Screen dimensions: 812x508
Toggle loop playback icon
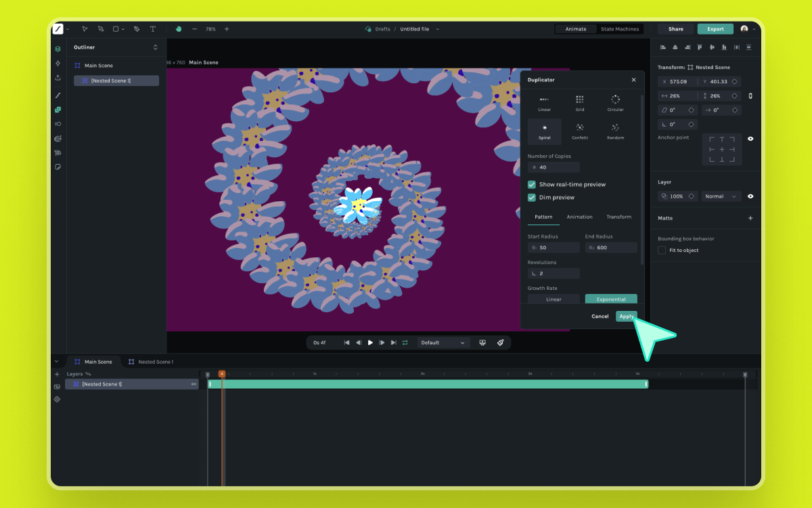(x=405, y=343)
